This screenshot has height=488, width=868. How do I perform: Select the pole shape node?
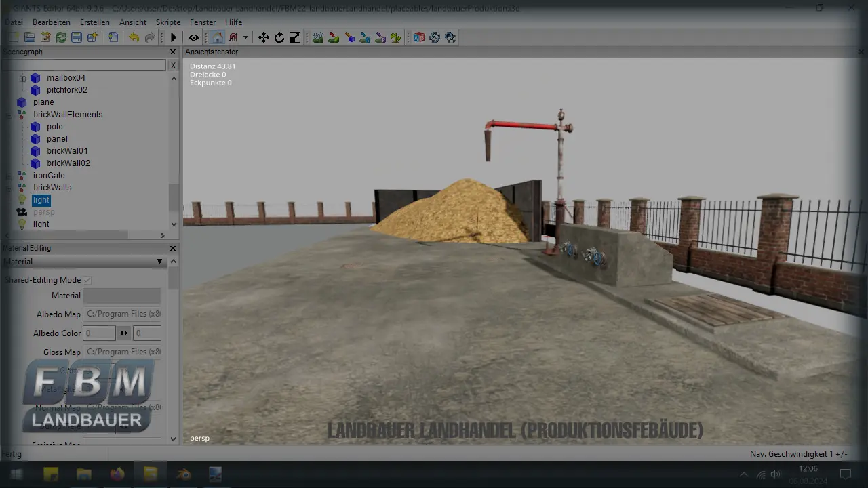click(55, 127)
